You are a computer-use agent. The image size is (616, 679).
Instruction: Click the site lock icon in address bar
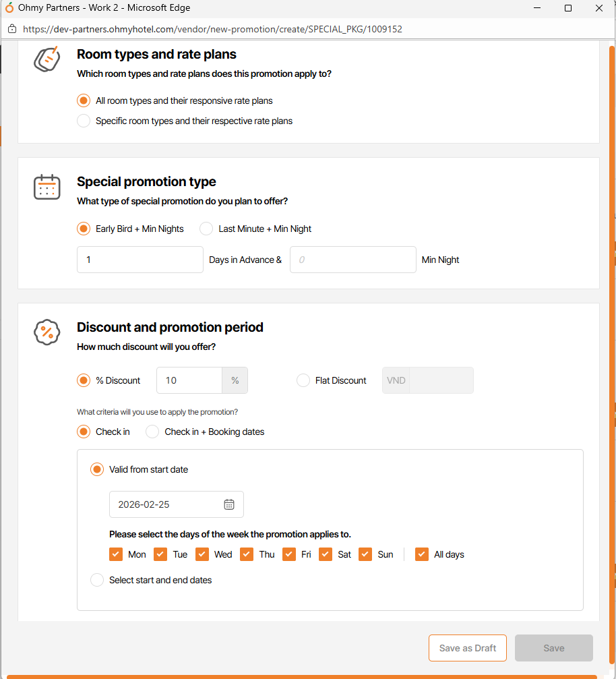(x=12, y=29)
